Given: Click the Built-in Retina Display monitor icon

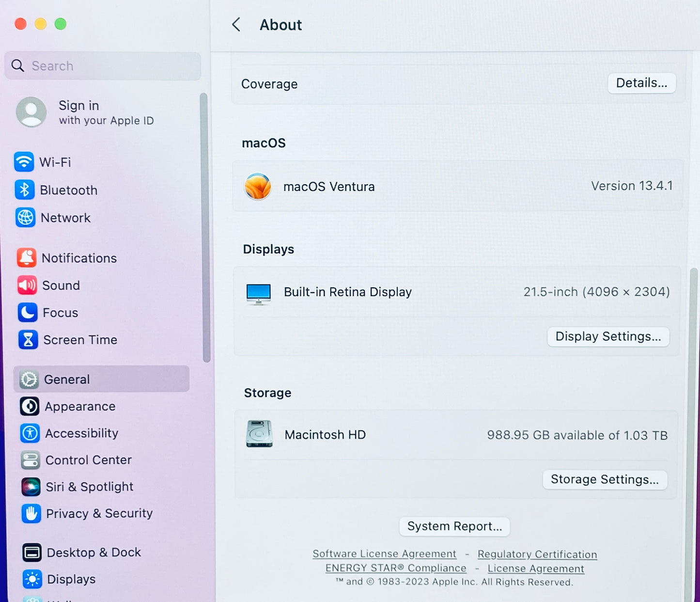Looking at the screenshot, I should (x=259, y=294).
